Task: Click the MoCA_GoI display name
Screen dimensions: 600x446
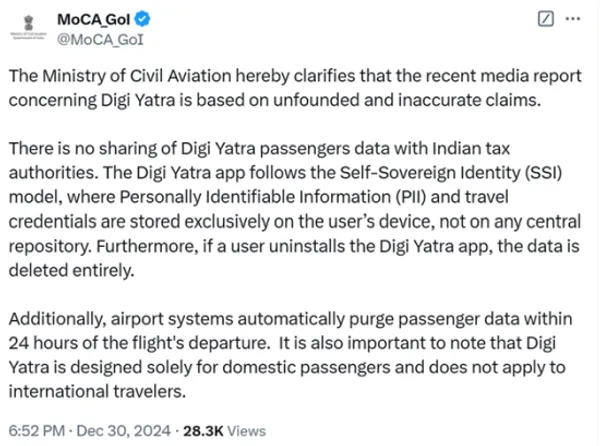Action: coord(94,20)
